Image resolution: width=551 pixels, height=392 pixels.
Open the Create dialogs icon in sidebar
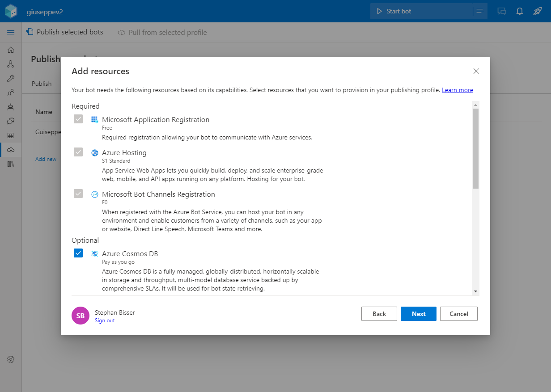pyautogui.click(x=11, y=64)
